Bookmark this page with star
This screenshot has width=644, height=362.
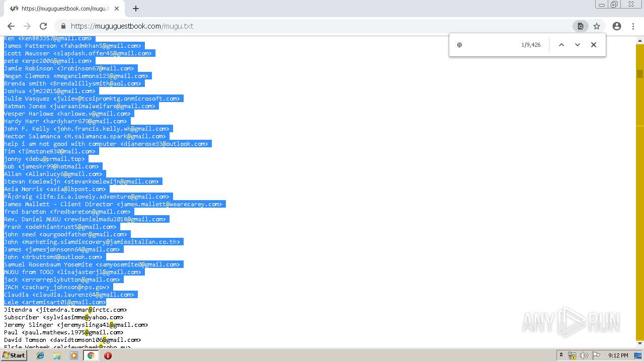(597, 26)
